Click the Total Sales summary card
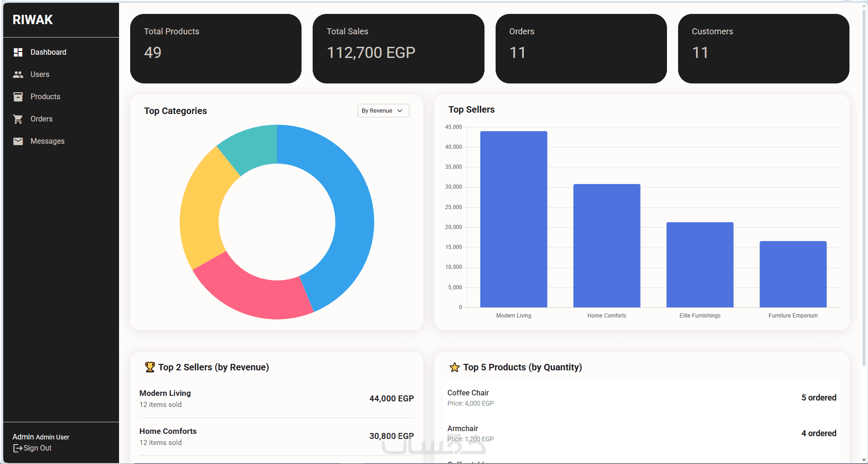 [x=398, y=49]
